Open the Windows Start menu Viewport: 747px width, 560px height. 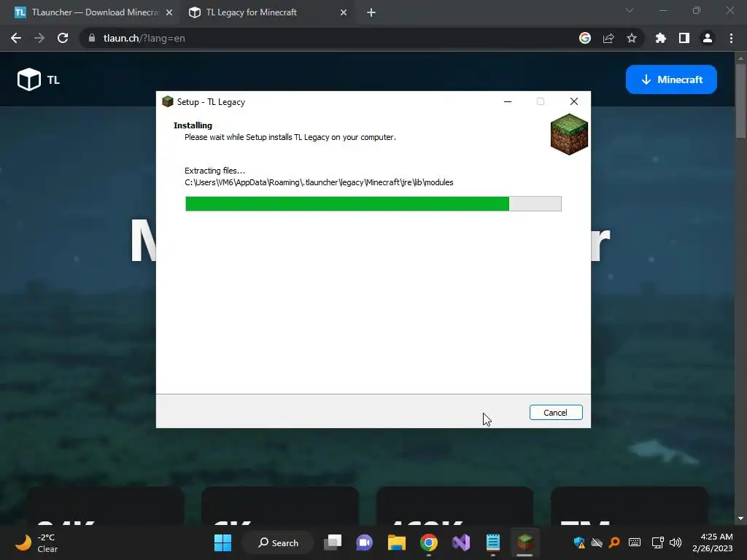click(222, 542)
